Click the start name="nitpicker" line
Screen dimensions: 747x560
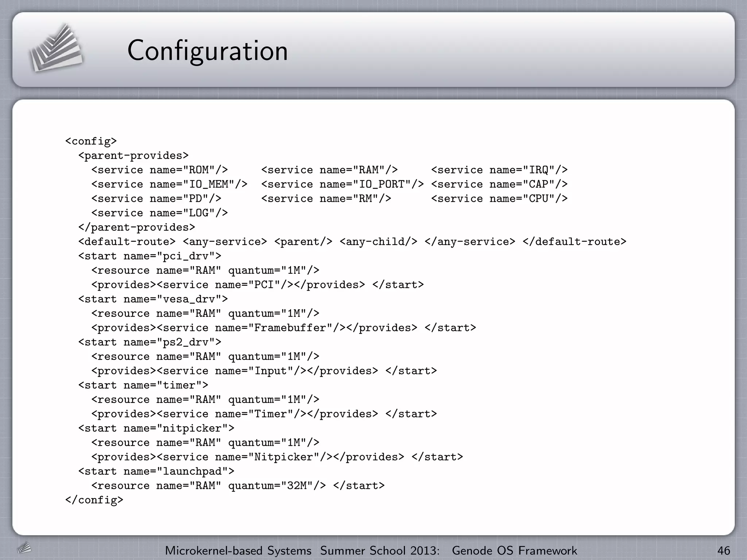coord(156,428)
